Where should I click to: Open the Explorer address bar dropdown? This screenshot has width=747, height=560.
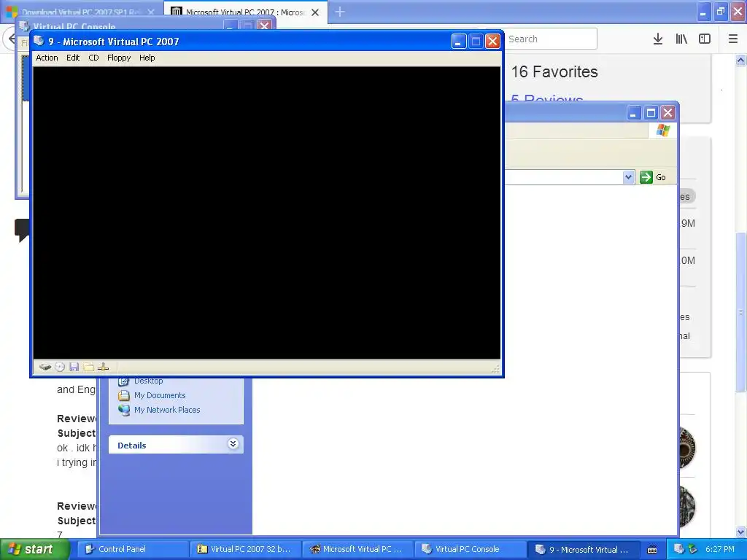coord(628,177)
